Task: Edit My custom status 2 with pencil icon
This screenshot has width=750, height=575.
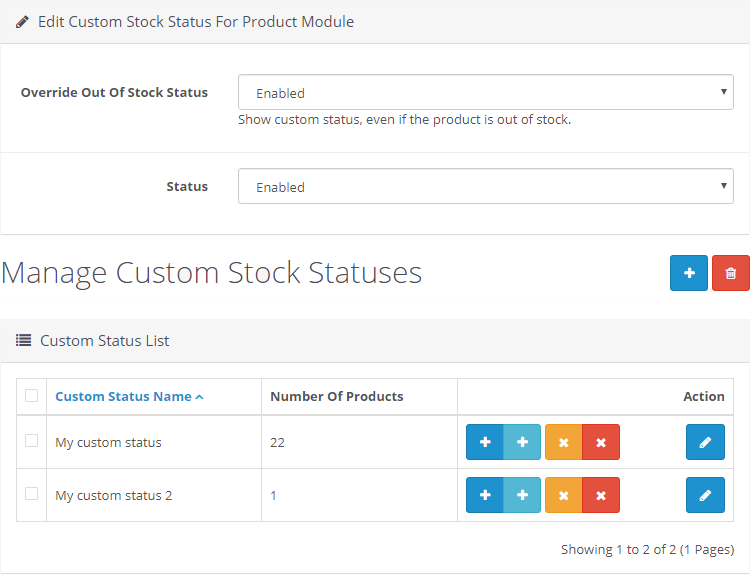Action: pos(705,495)
